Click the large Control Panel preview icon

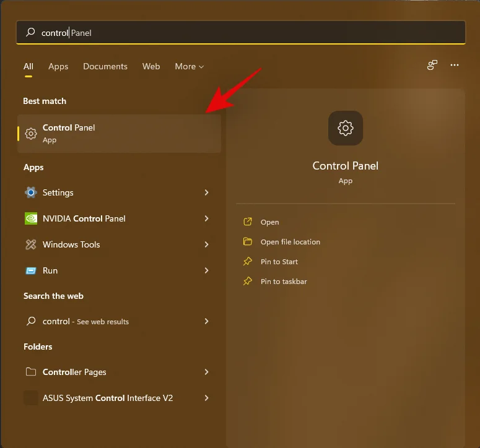345,128
